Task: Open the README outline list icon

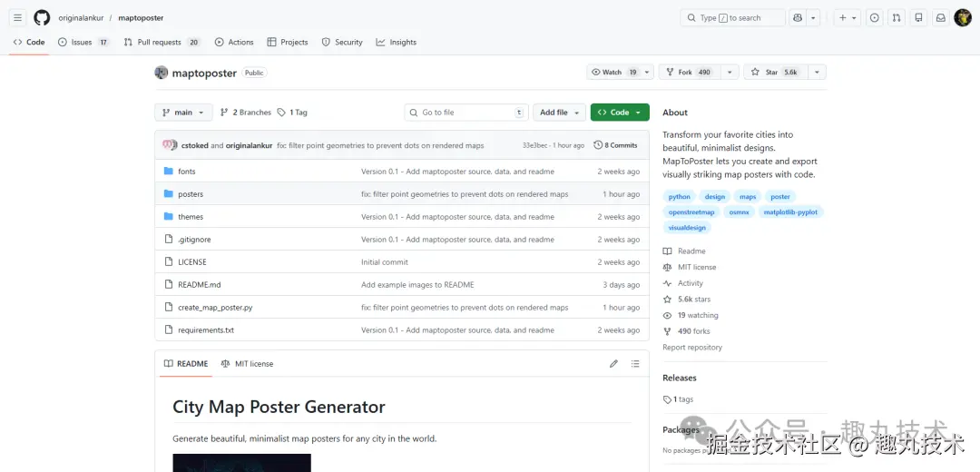Action: pyautogui.click(x=635, y=364)
